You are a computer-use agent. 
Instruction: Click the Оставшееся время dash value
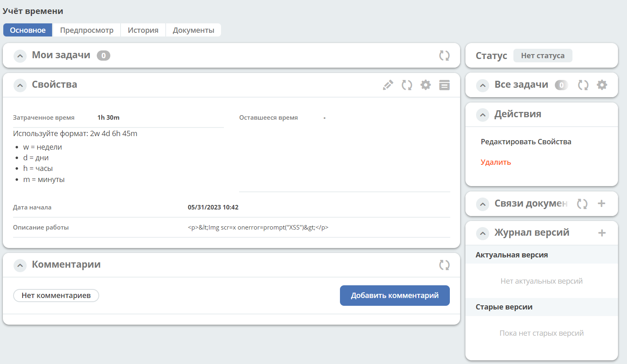point(324,118)
